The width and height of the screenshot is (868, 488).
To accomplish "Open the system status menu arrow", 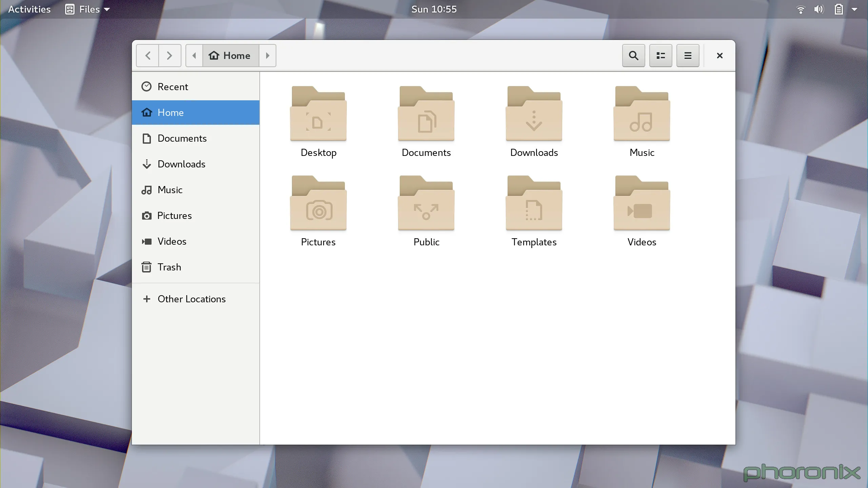I will pyautogui.click(x=854, y=9).
